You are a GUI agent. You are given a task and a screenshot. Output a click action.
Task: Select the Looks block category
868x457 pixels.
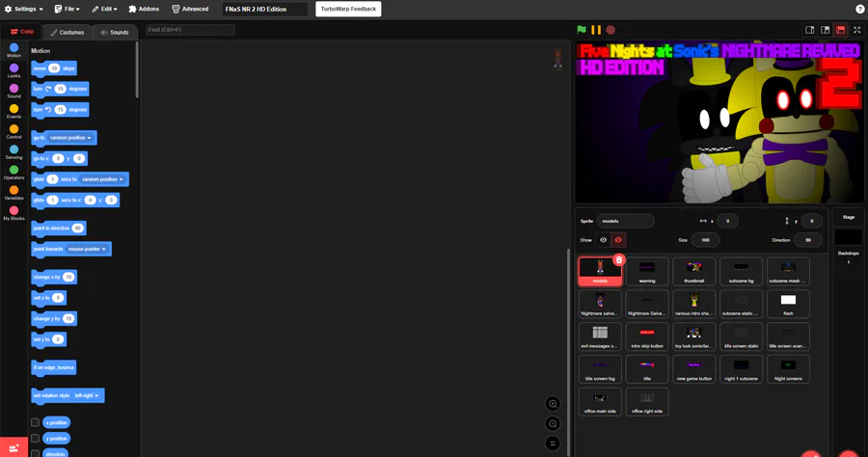tap(14, 70)
